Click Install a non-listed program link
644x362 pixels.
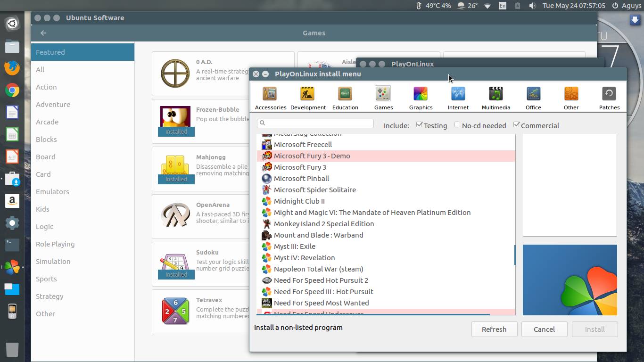pos(298,328)
